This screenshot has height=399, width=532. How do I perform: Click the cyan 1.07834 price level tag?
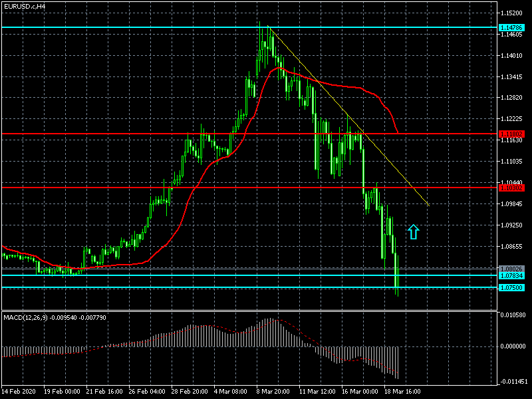coord(511,276)
